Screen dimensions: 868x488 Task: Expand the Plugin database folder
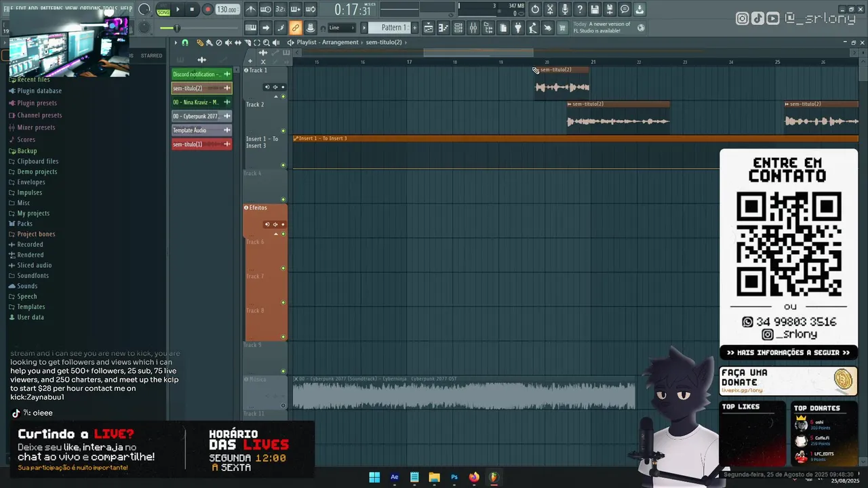[x=35, y=91]
